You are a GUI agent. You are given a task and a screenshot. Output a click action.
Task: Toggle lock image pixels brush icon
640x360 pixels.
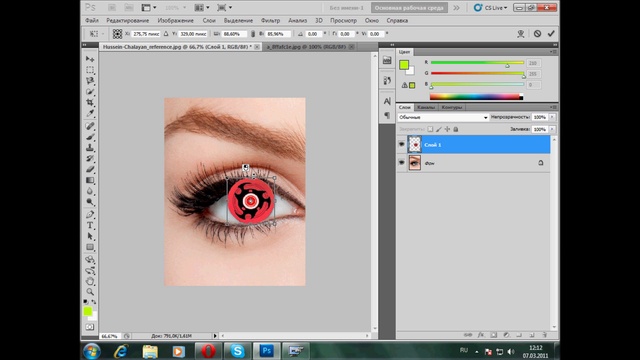pyautogui.click(x=439, y=129)
